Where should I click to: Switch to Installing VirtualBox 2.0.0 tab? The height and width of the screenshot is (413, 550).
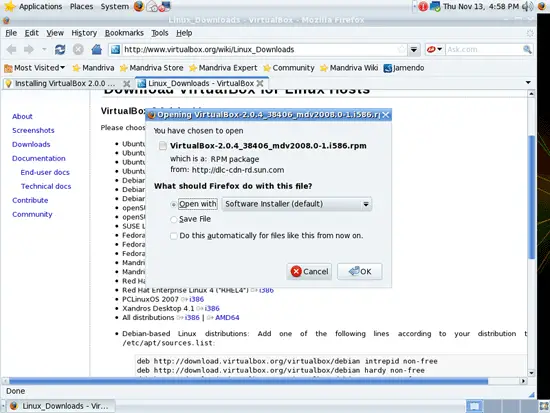(68, 84)
